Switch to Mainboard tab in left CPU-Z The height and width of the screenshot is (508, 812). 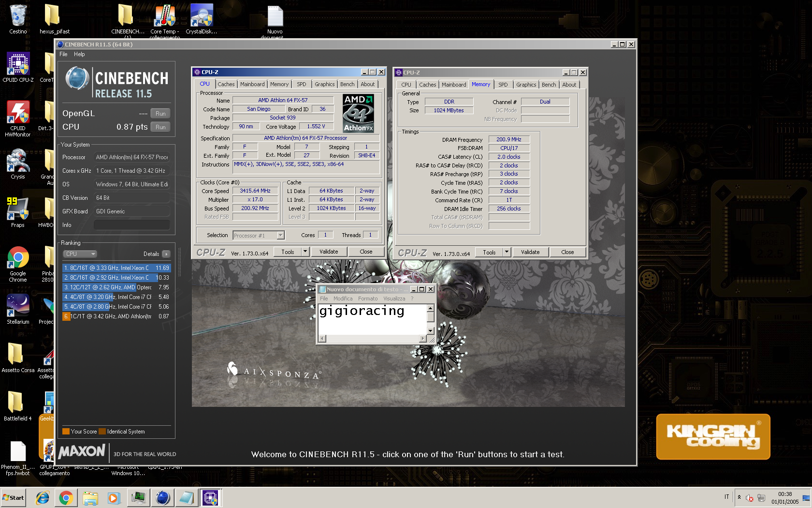[x=252, y=84]
